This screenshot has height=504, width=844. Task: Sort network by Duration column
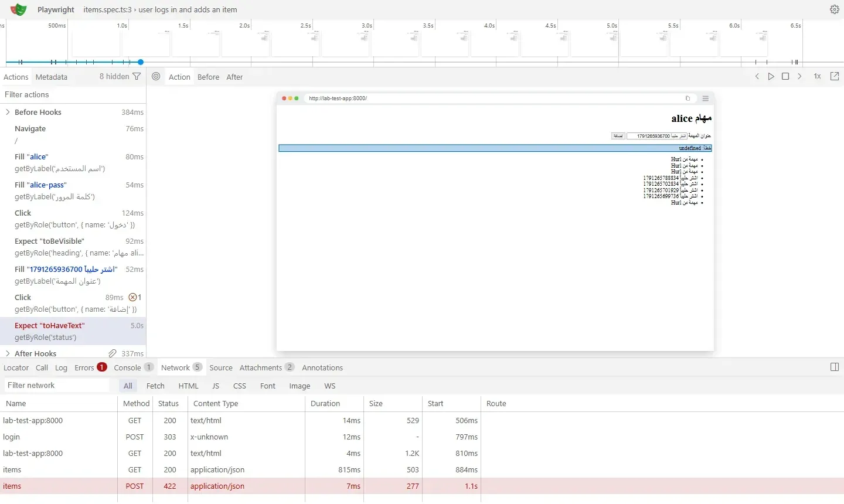[334, 403]
